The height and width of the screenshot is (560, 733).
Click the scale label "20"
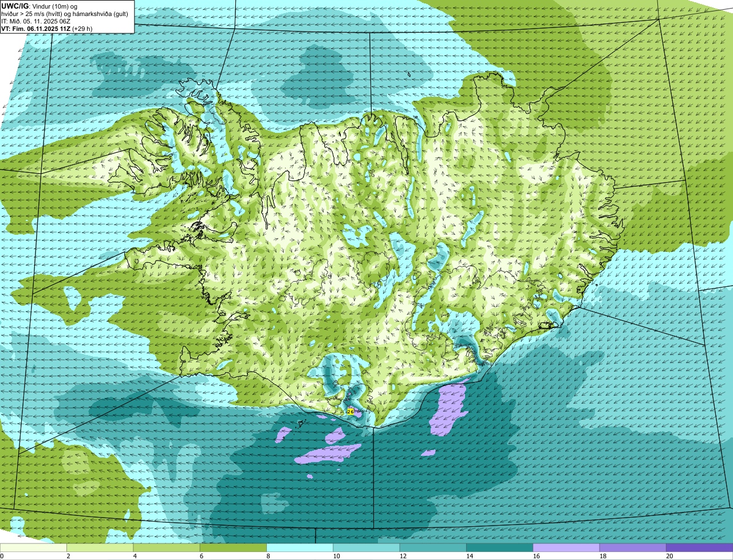click(669, 556)
